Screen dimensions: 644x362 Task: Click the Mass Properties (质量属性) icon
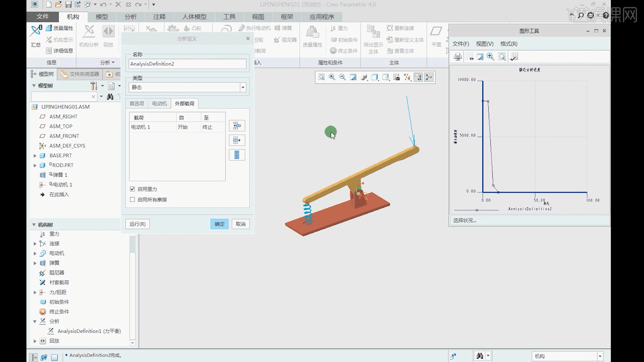[x=49, y=28]
